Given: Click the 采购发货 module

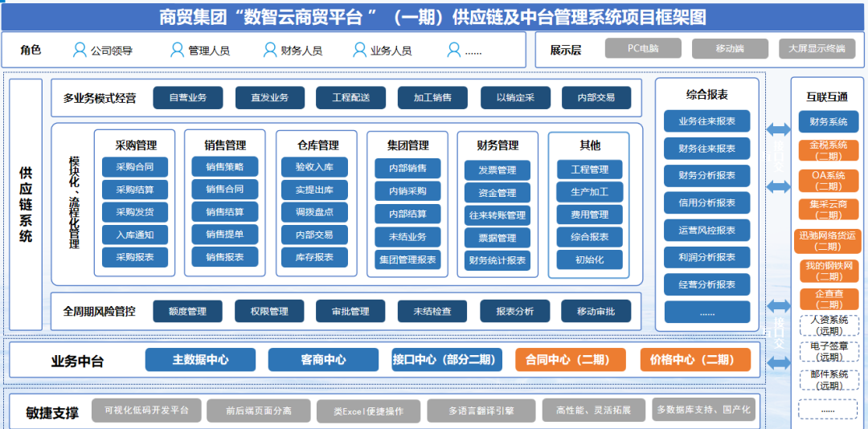Looking at the screenshot, I should pyautogui.click(x=134, y=212).
